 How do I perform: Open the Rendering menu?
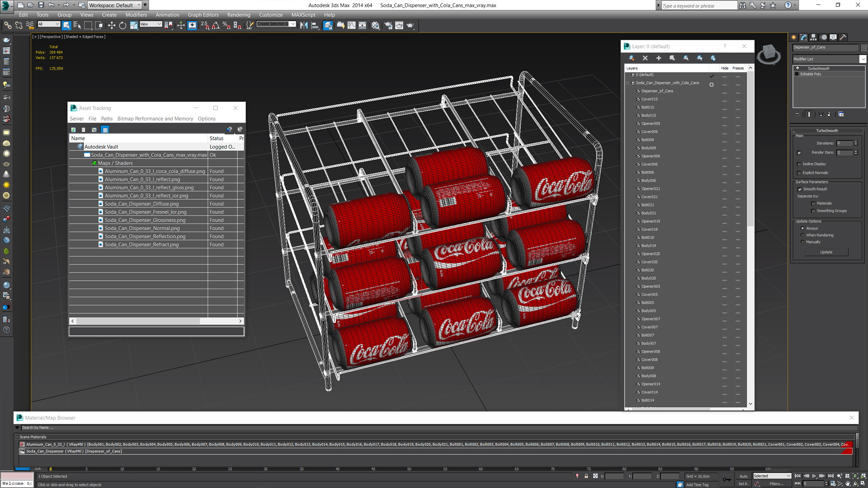pos(238,14)
